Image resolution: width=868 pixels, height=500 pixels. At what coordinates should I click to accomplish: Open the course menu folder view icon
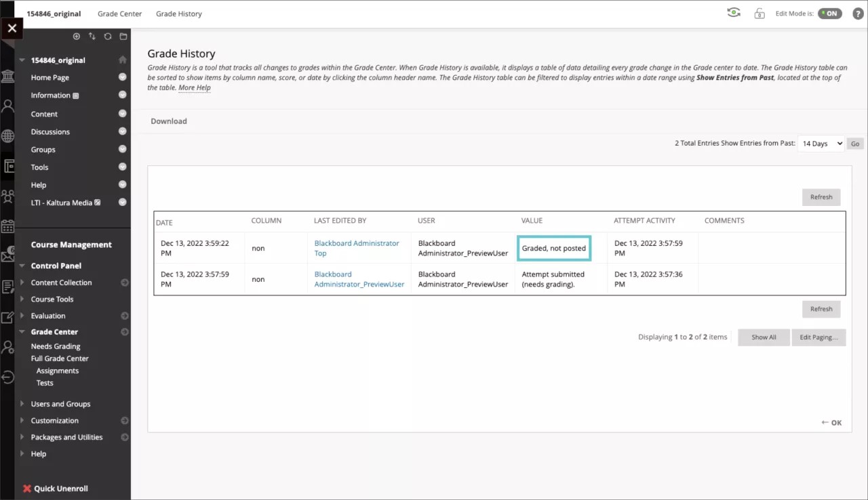click(x=123, y=37)
